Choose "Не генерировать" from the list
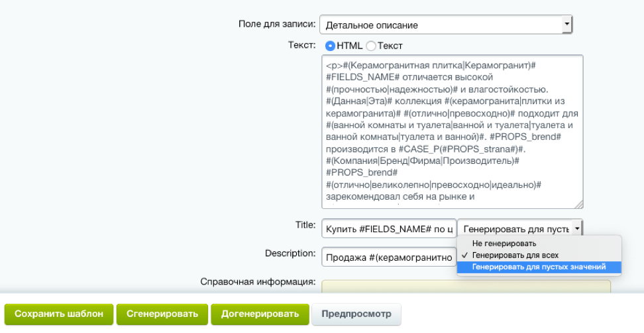The height and width of the screenshot is (333, 644). [505, 243]
